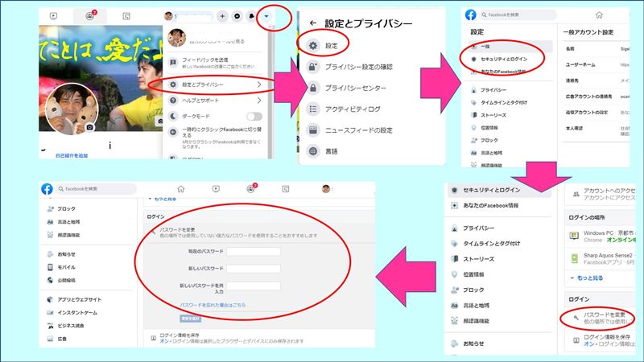
Task: Click camera icon on round profile picture
Action: pyautogui.click(x=89, y=127)
